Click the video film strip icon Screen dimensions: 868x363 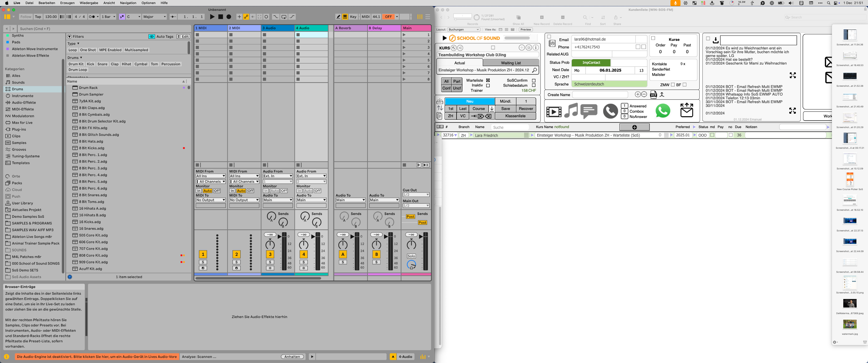pos(554,111)
